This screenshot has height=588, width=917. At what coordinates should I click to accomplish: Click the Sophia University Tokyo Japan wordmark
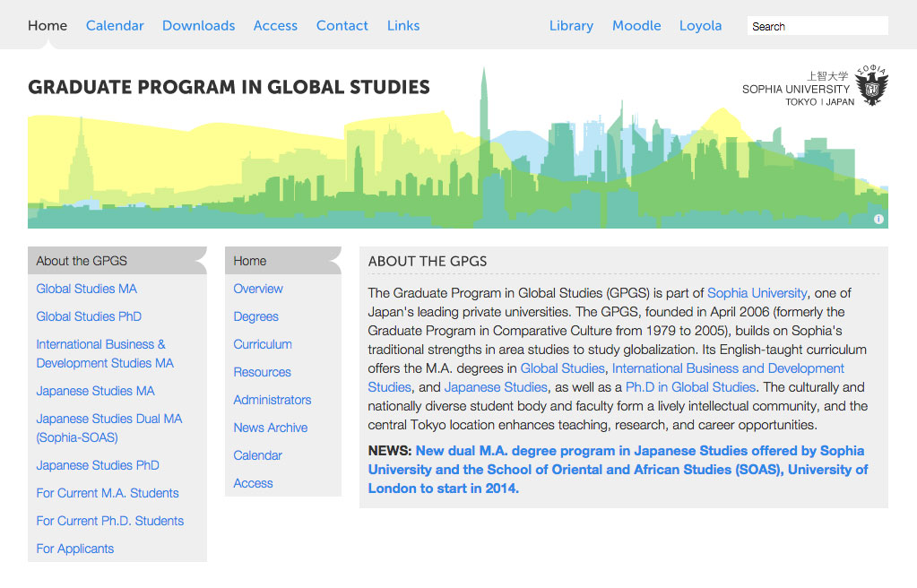click(798, 89)
